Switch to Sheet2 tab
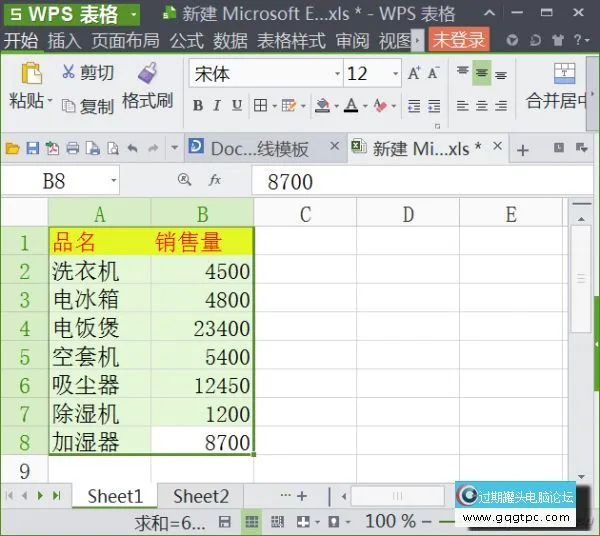This screenshot has width=600, height=536. tap(201, 496)
